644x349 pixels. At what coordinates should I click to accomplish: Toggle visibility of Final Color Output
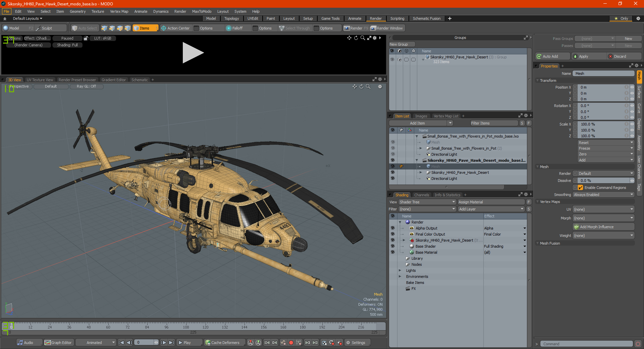pyautogui.click(x=392, y=234)
